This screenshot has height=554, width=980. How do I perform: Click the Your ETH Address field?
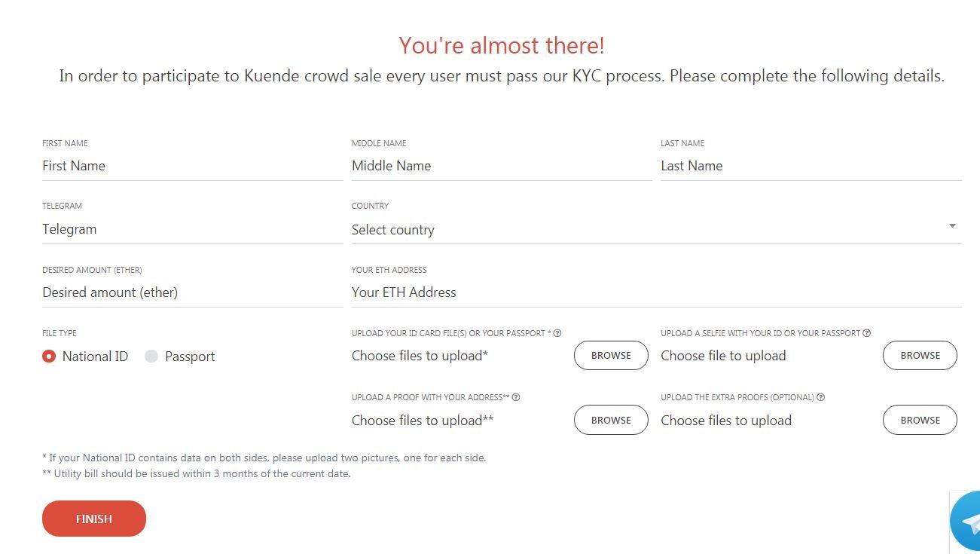[x=657, y=292]
